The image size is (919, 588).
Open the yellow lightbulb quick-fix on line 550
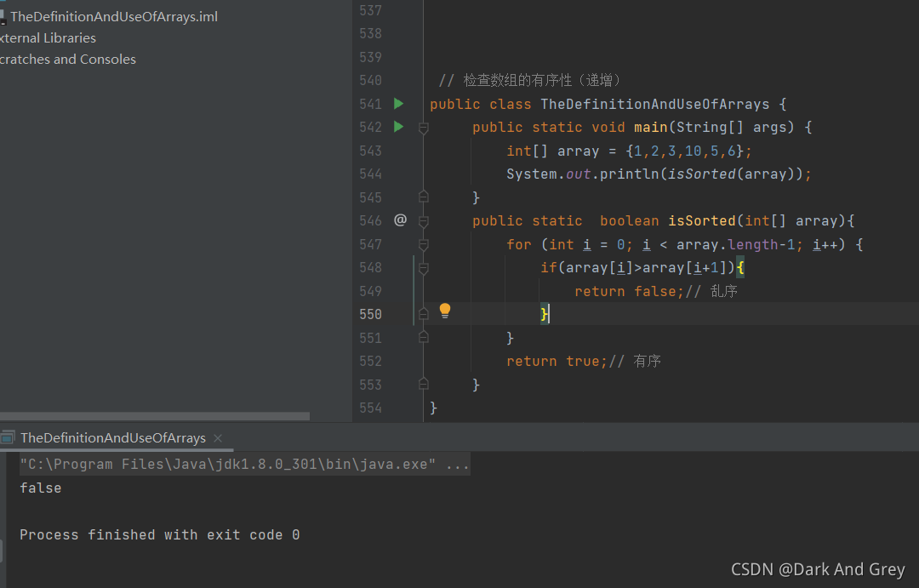click(x=445, y=311)
